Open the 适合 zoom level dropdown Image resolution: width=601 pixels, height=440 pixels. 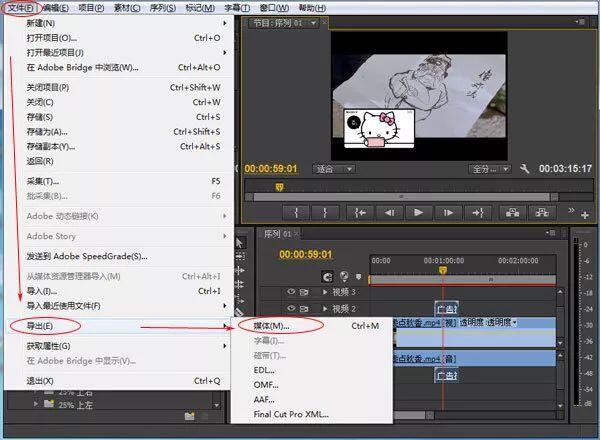(334, 169)
